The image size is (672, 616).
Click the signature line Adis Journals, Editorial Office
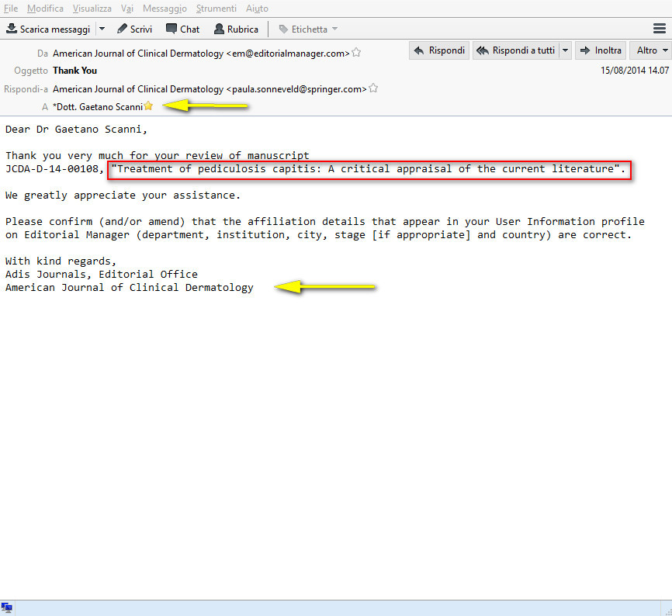[102, 274]
